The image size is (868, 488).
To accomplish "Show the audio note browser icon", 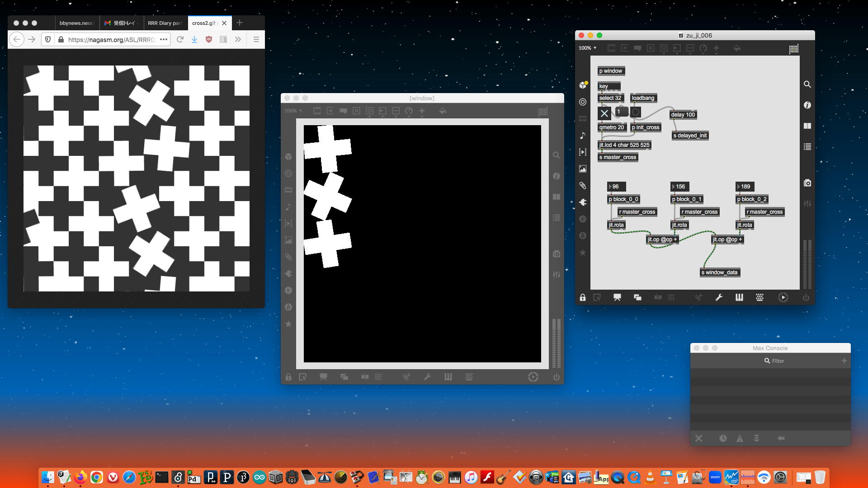I will pos(583,135).
